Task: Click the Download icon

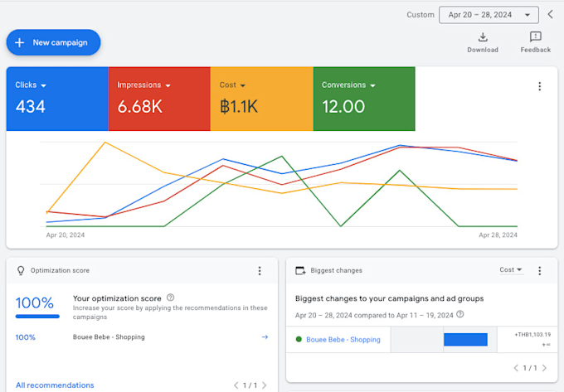Action: pos(483,37)
